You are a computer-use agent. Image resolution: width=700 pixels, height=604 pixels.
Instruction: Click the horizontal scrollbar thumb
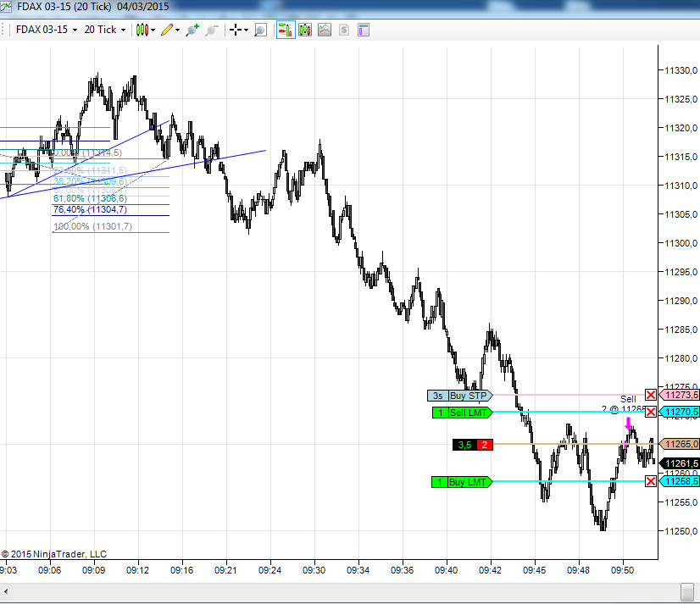686,592
